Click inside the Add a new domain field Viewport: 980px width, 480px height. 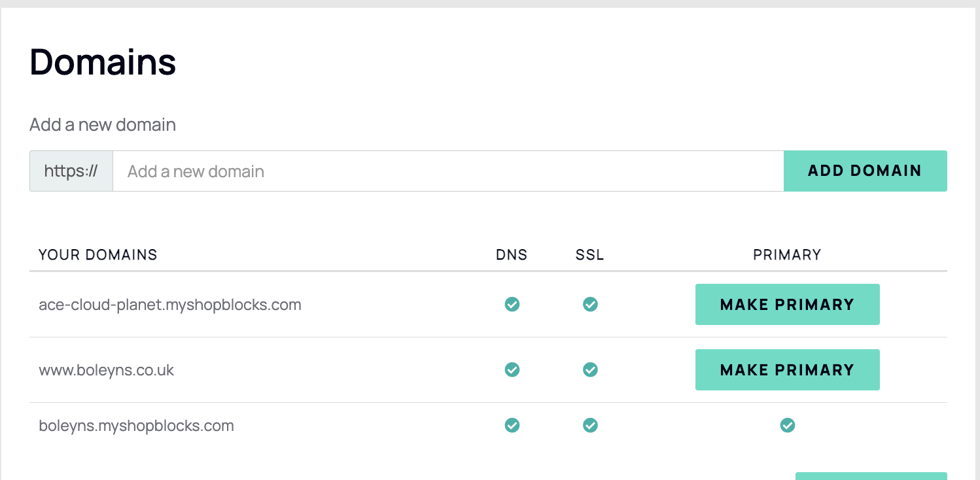click(448, 171)
